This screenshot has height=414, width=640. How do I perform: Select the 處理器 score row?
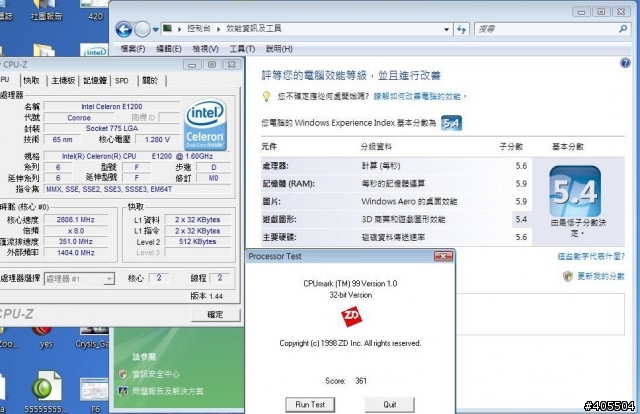[396, 166]
